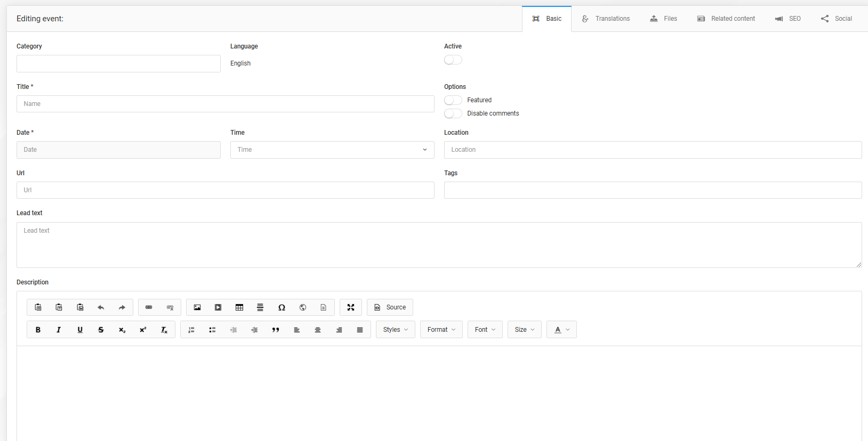The image size is (868, 441).
Task: Open the Format dropdown
Action: point(441,330)
